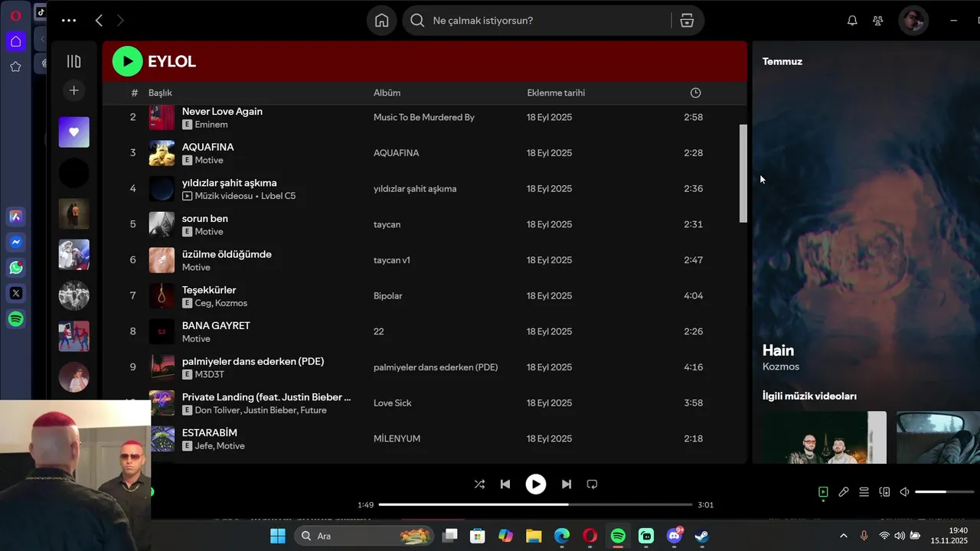Toggle the lyrics microphone button

[x=844, y=492]
